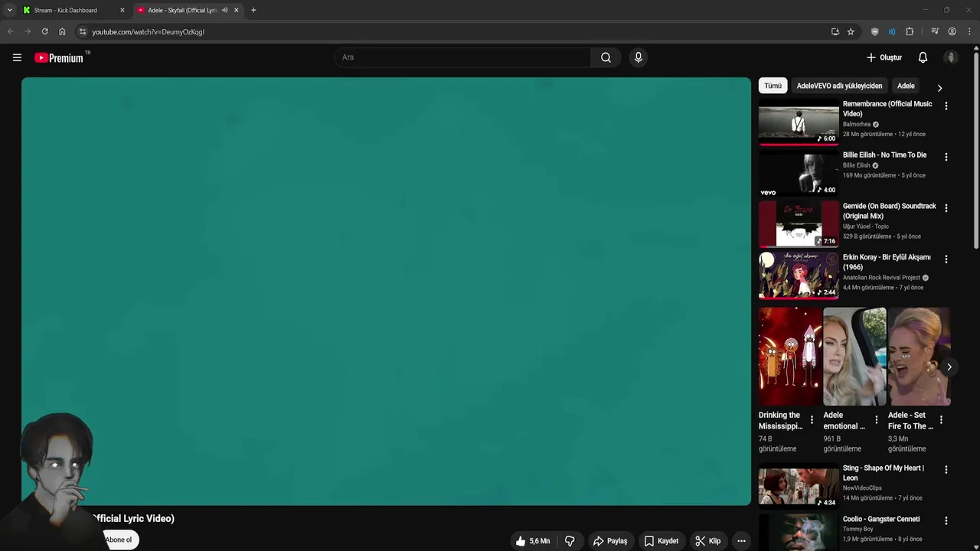Viewport: 980px width, 551px height.
Task: Open Coolio - Gangster Cenneti video title
Action: (x=881, y=519)
